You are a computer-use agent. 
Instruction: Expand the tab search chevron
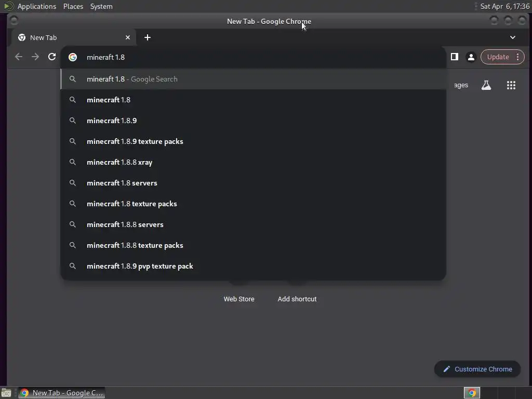point(513,37)
